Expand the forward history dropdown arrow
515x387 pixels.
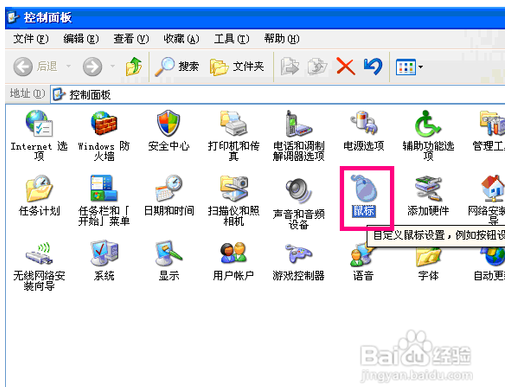pyautogui.click(x=113, y=67)
